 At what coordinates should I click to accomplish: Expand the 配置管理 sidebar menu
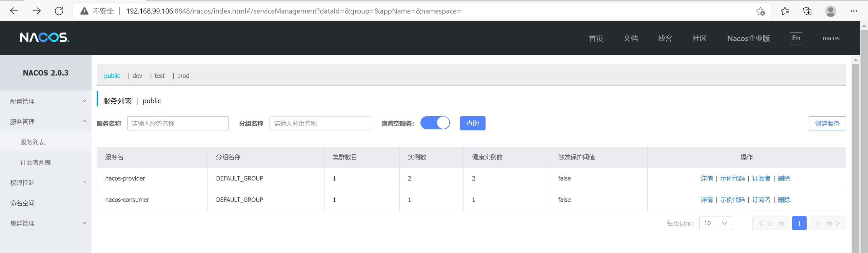click(46, 101)
